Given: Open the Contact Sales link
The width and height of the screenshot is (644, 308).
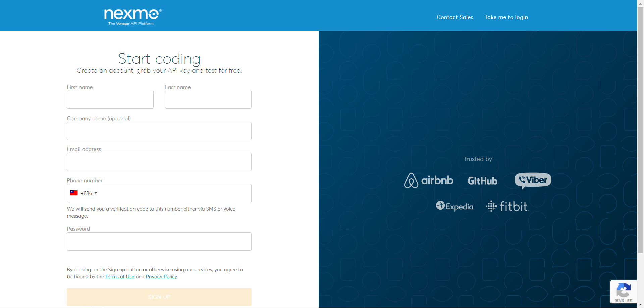Looking at the screenshot, I should pos(455,17).
